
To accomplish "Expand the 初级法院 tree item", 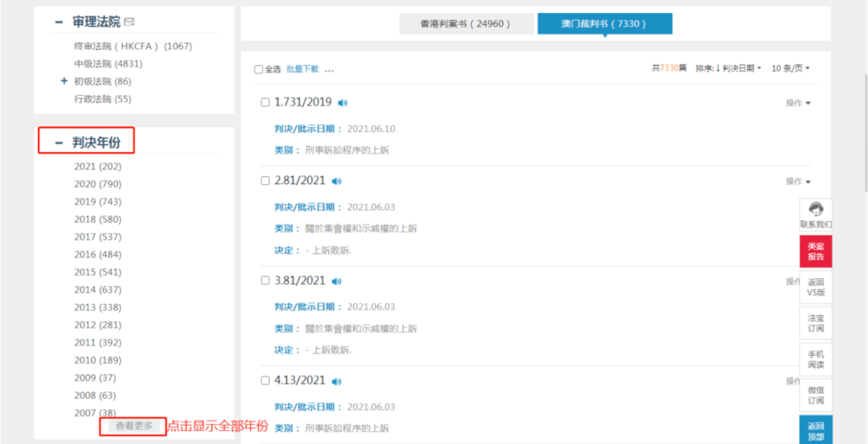I will (x=63, y=81).
